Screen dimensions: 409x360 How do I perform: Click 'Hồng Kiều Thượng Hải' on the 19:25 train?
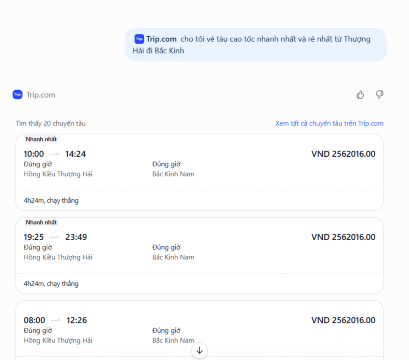point(58,257)
